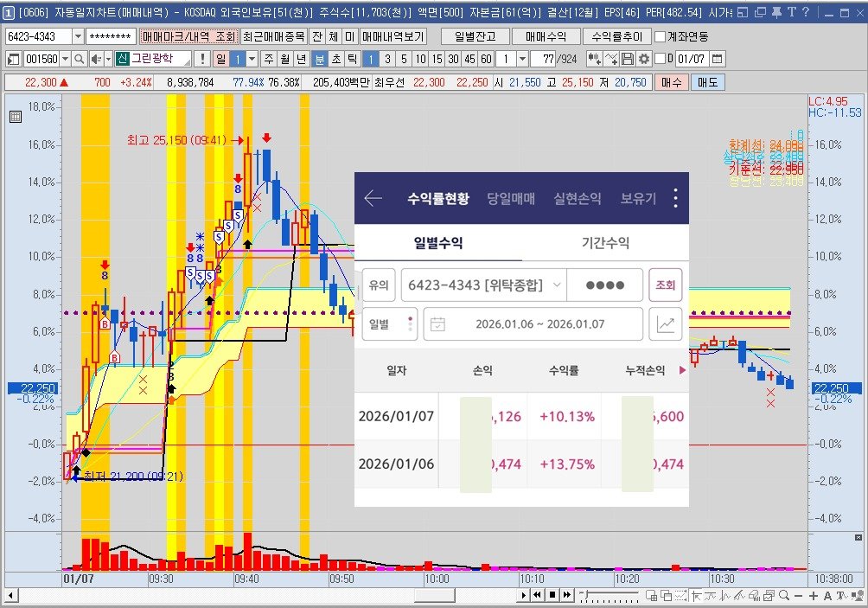Open the calendar date picker icon
Image resolution: width=868 pixels, height=608 pixels.
[718, 59]
